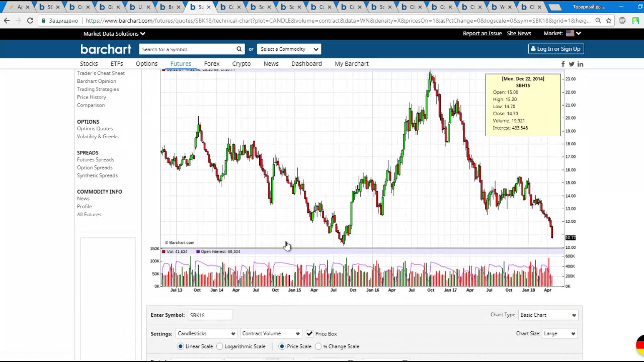Image resolution: width=644 pixels, height=362 pixels.
Task: Open the Chart Type Basic Chart dropdown
Action: click(x=548, y=315)
